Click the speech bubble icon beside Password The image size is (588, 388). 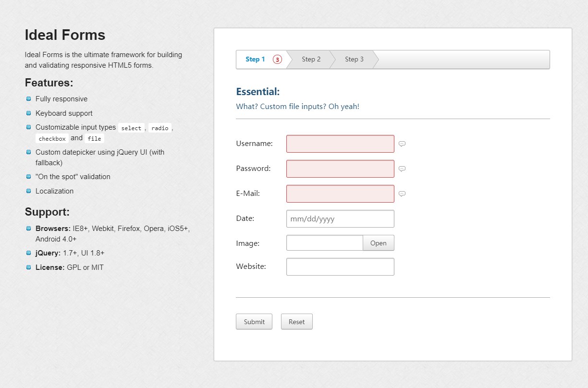click(402, 169)
